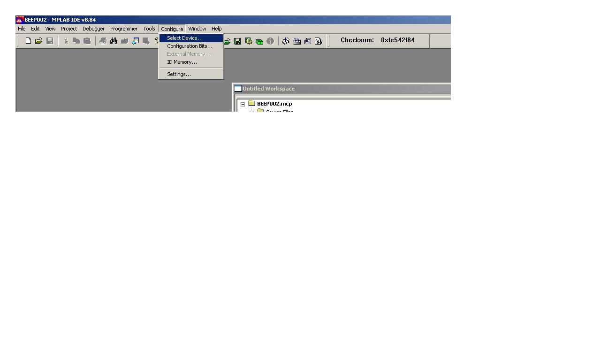The height and width of the screenshot is (364, 608).
Task: Click the grayed page icon with right arrow
Action: pos(146,41)
